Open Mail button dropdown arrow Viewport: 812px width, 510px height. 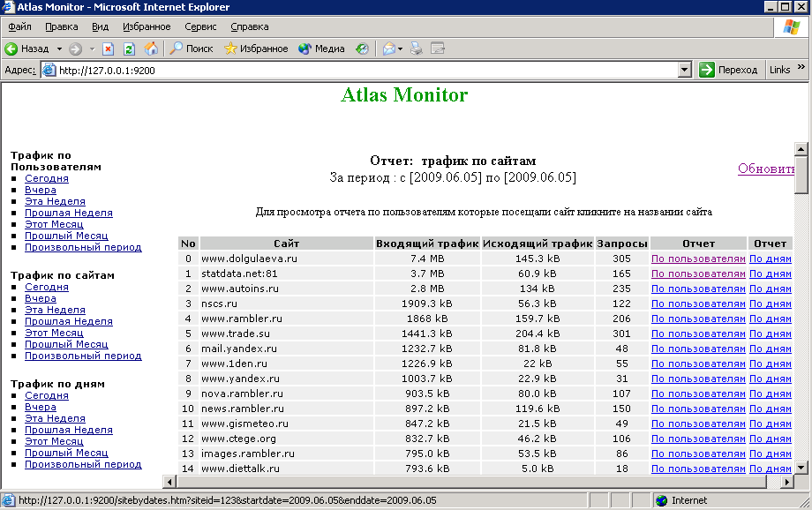tap(401, 49)
